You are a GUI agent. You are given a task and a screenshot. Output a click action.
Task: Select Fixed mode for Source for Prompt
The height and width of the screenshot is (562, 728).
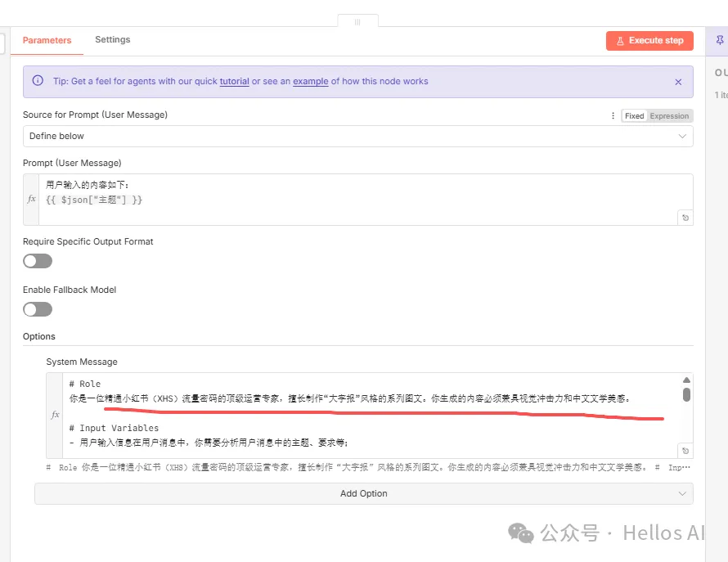634,116
